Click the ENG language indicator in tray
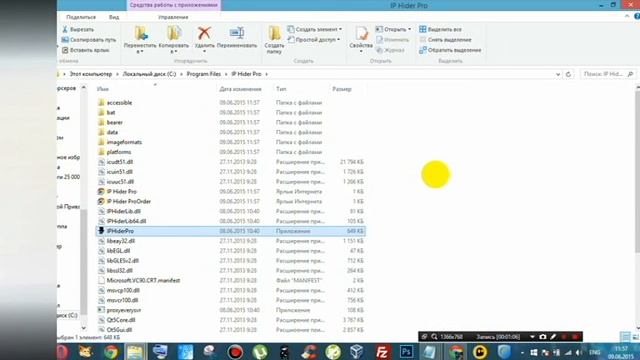The width and height of the screenshot is (640, 360). [595, 352]
